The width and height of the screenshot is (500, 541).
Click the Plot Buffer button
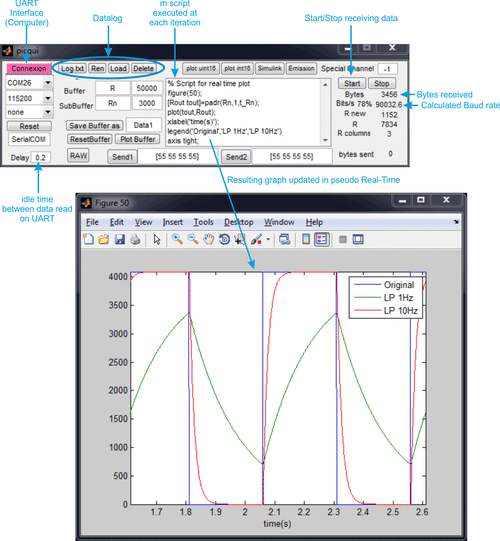[138, 139]
